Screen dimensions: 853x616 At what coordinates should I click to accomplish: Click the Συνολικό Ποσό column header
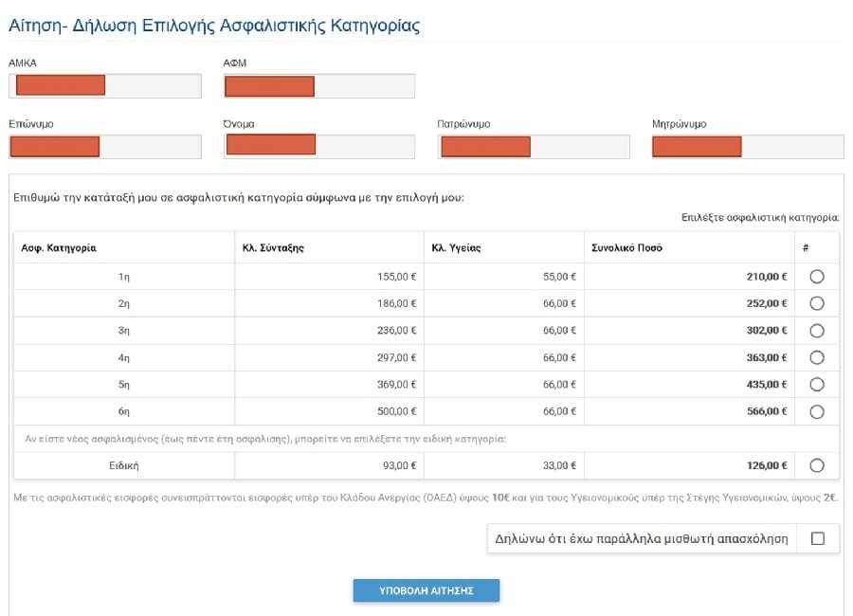[626, 248]
